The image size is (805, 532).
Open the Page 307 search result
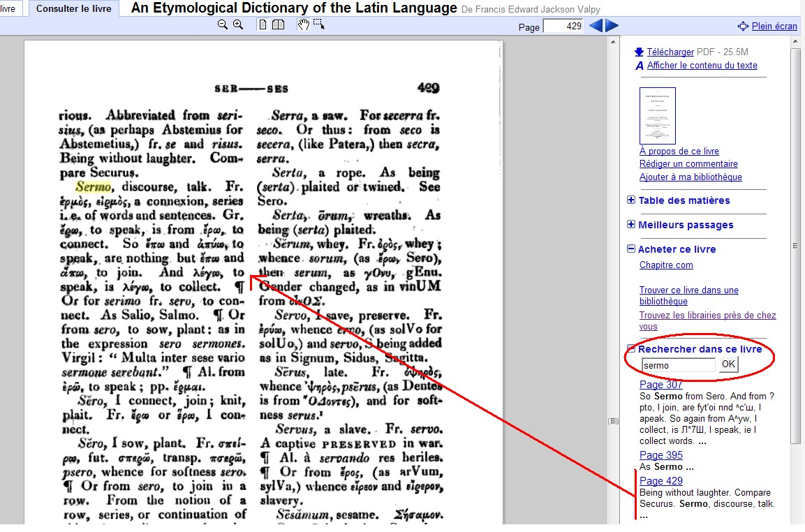[x=660, y=385]
